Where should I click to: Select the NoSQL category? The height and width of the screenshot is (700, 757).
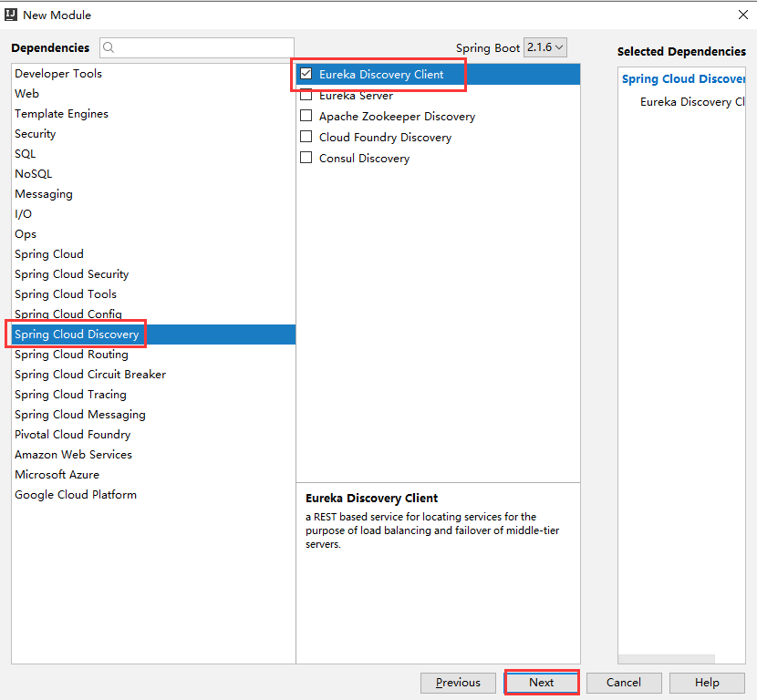(x=153, y=174)
